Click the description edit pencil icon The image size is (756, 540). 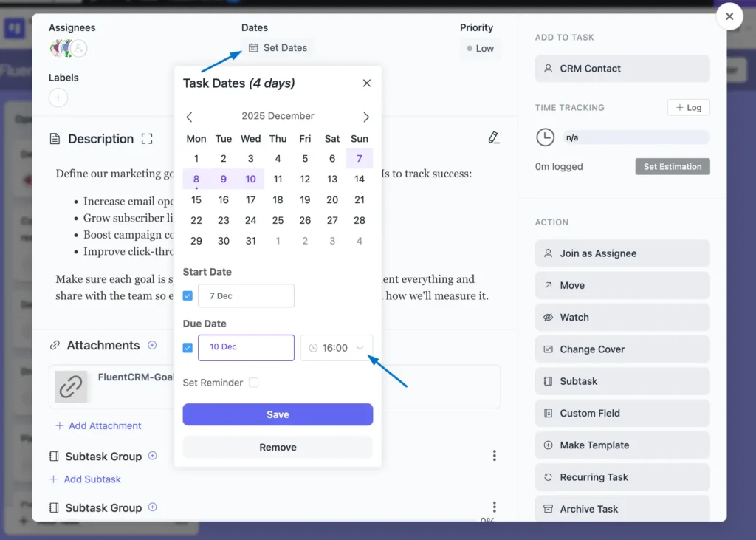click(x=494, y=138)
